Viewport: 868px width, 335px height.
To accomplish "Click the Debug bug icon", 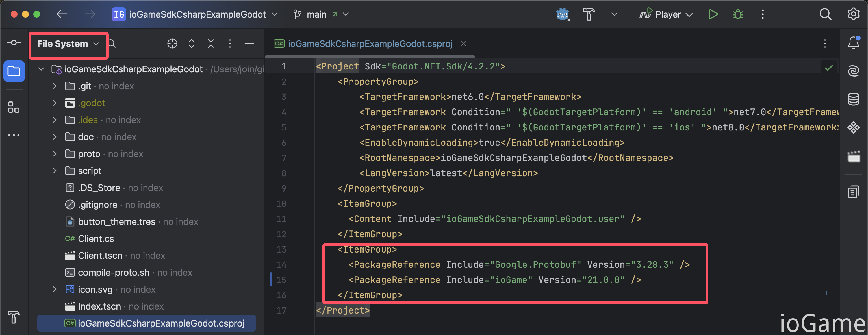I will pyautogui.click(x=737, y=14).
